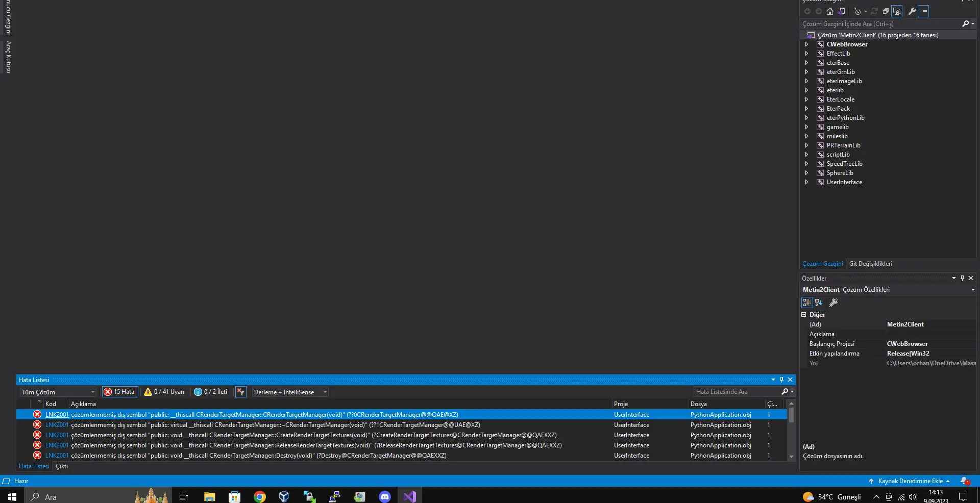This screenshot has height=503, width=980.
Task: Click the Error List vertical scrollbar
Action: (791, 431)
